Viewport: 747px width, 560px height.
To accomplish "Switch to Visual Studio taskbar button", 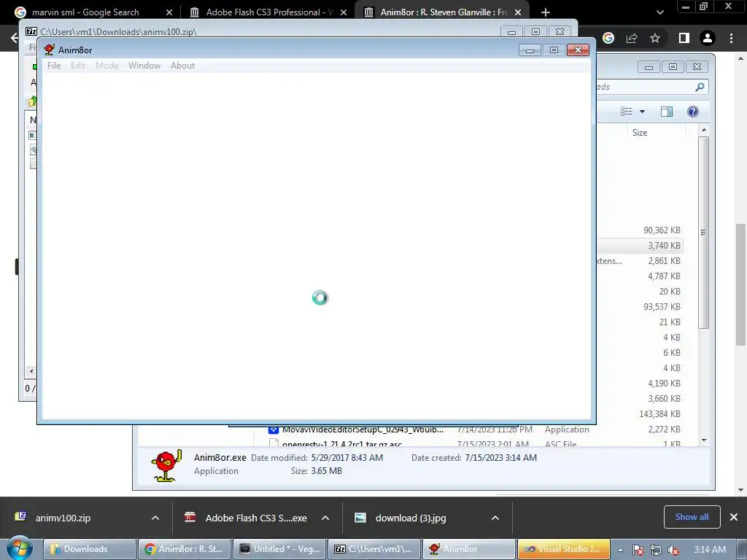I will (564, 549).
